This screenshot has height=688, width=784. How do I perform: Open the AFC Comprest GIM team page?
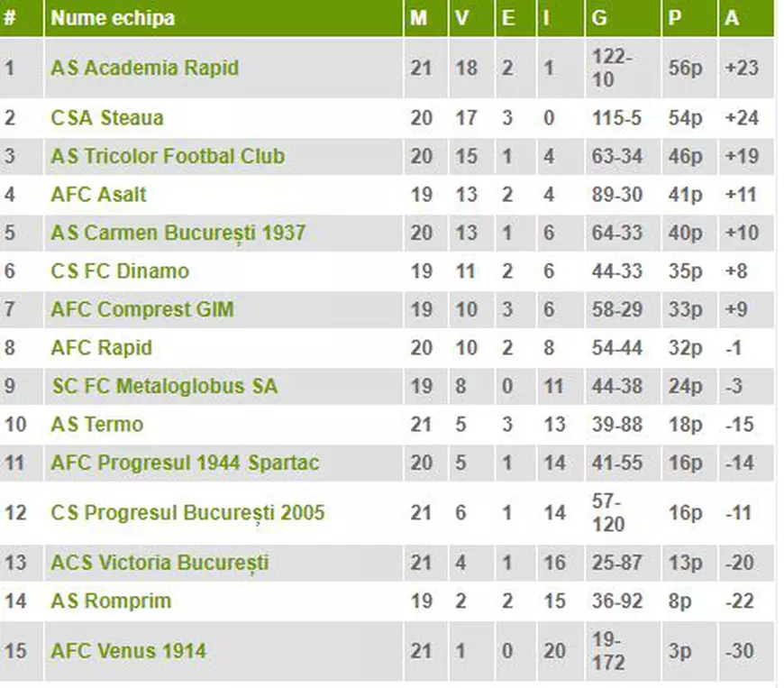[x=141, y=309]
